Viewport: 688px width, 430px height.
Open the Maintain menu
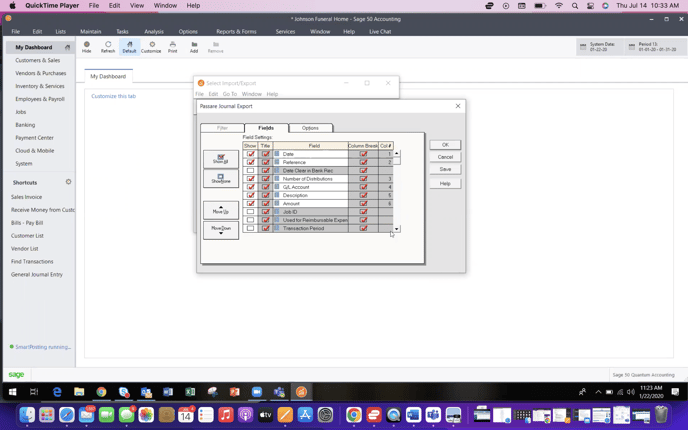coord(91,32)
